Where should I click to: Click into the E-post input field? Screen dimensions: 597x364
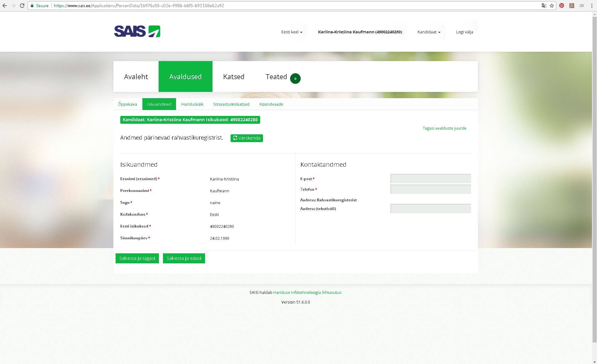pyautogui.click(x=430, y=179)
